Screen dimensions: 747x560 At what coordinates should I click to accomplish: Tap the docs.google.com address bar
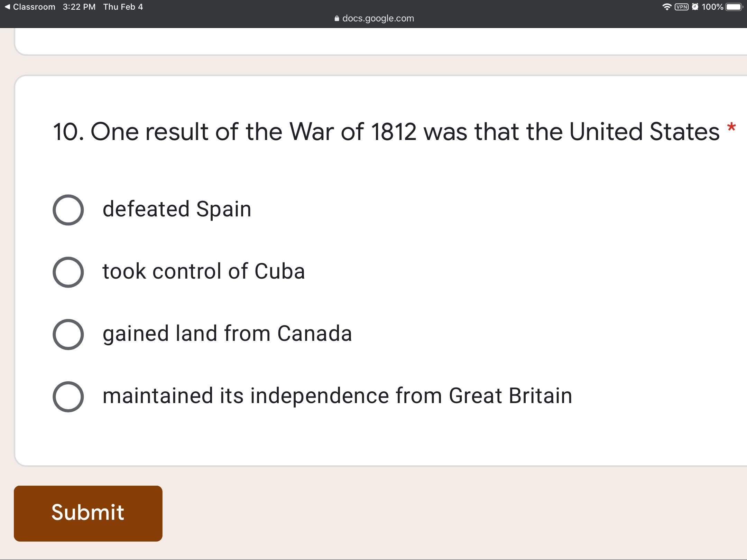point(374,18)
